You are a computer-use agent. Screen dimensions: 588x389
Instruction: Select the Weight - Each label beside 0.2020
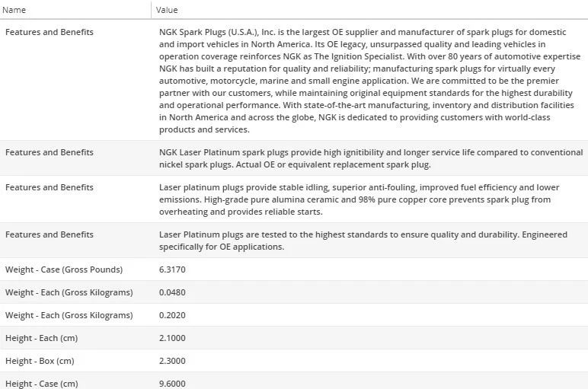click(x=69, y=315)
